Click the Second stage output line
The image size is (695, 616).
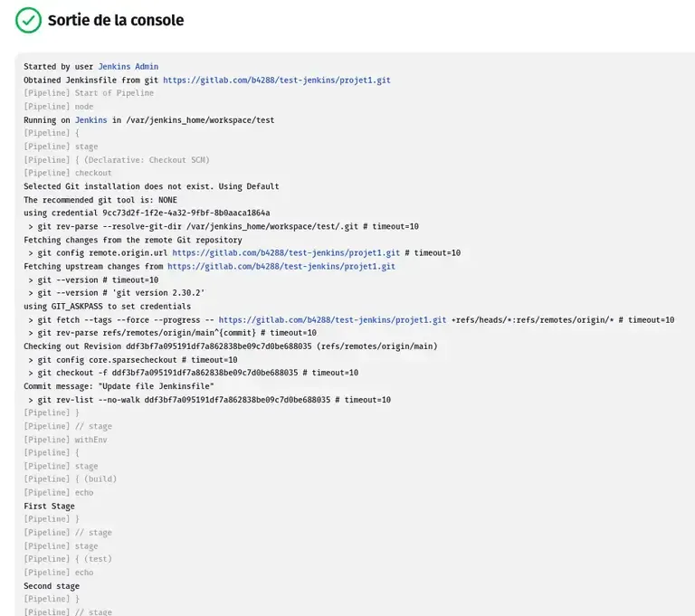52,586
